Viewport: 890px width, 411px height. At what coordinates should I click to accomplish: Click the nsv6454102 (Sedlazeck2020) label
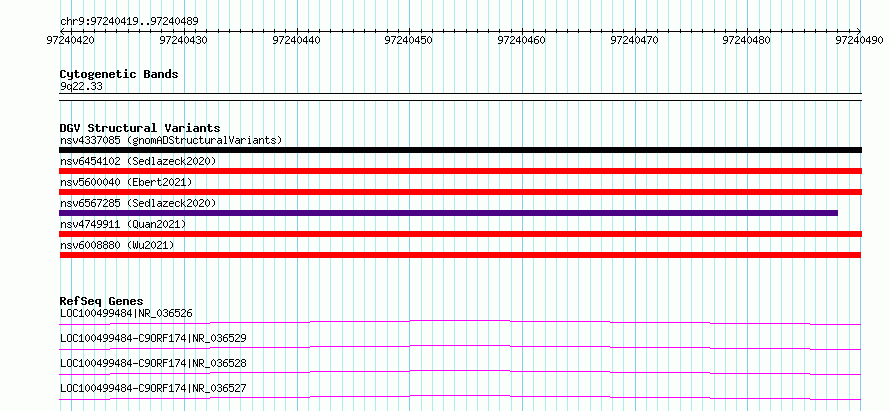138,161
